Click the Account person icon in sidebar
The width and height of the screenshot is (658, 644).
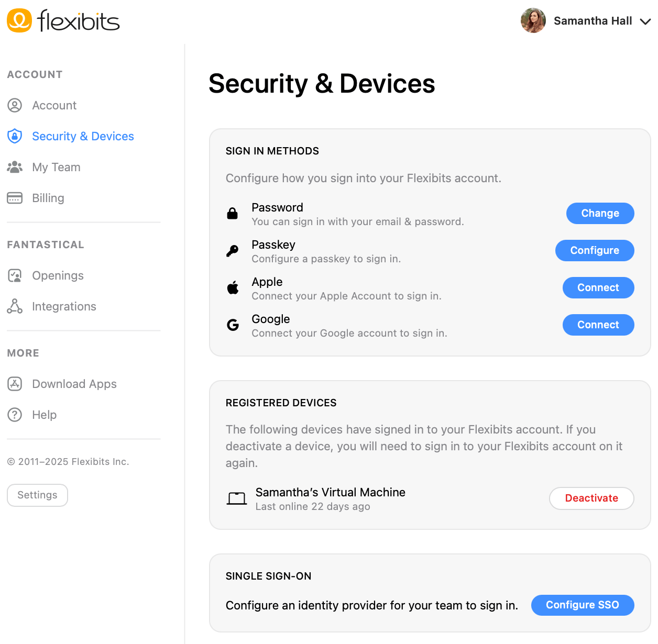15,105
